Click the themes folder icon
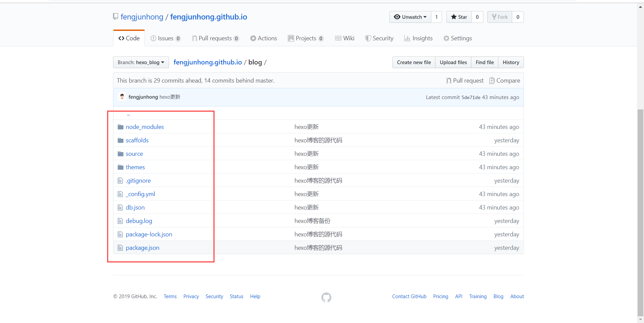This screenshot has height=323, width=644. [x=121, y=167]
